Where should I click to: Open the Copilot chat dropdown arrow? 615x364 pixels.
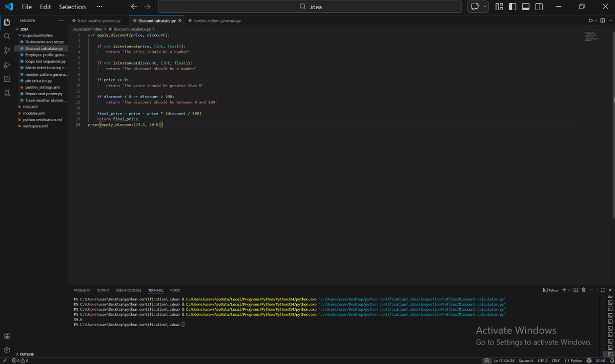pos(485,7)
